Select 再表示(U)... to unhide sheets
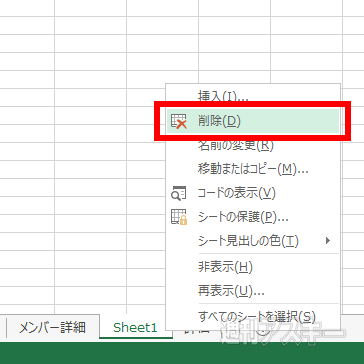This screenshot has width=364, height=364. 253,292
